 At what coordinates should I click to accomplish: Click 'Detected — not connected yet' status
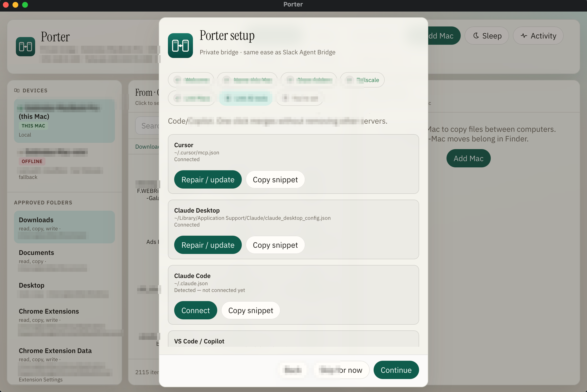coord(209,290)
